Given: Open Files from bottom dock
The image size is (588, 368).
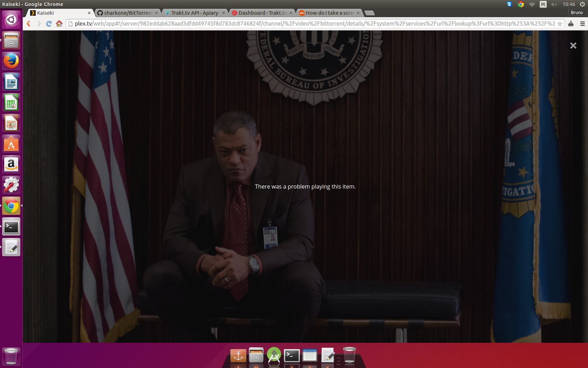Looking at the screenshot, I should (x=256, y=355).
